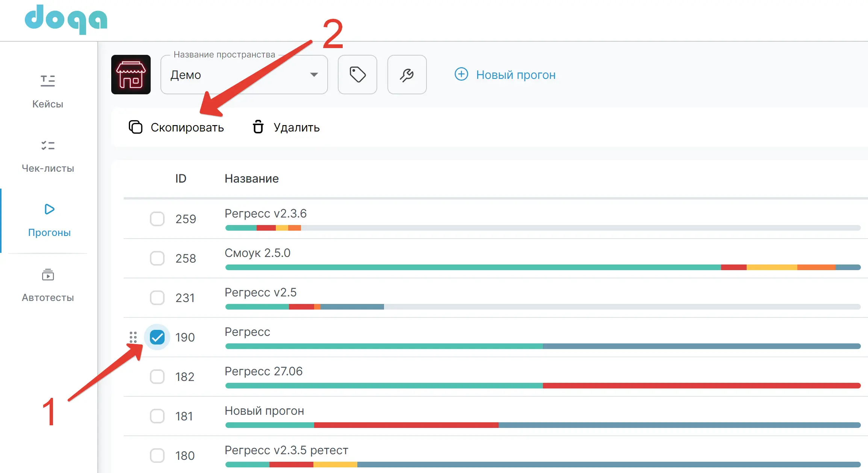Image resolution: width=868 pixels, height=473 pixels.
Task: Open Автотесты in the sidebar
Action: tap(48, 286)
